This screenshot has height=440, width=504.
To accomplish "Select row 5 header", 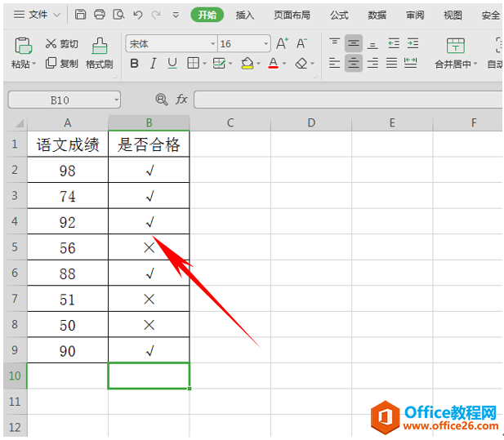I will 15,247.
